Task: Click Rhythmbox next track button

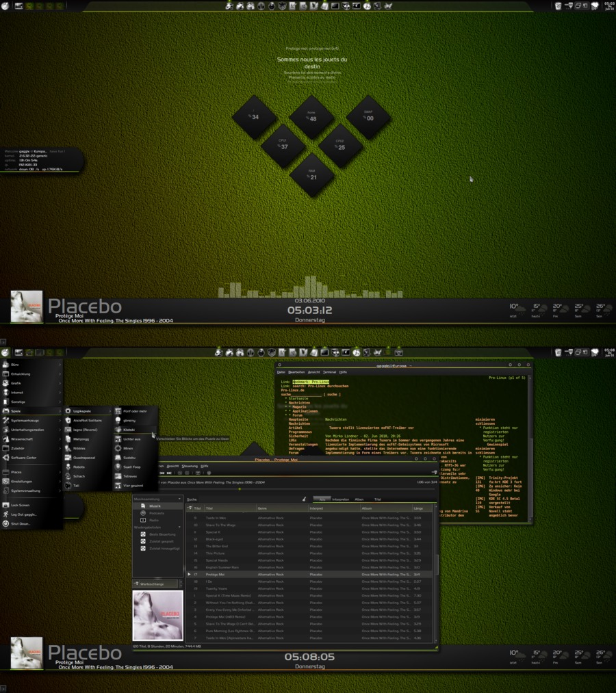Action: point(169,473)
